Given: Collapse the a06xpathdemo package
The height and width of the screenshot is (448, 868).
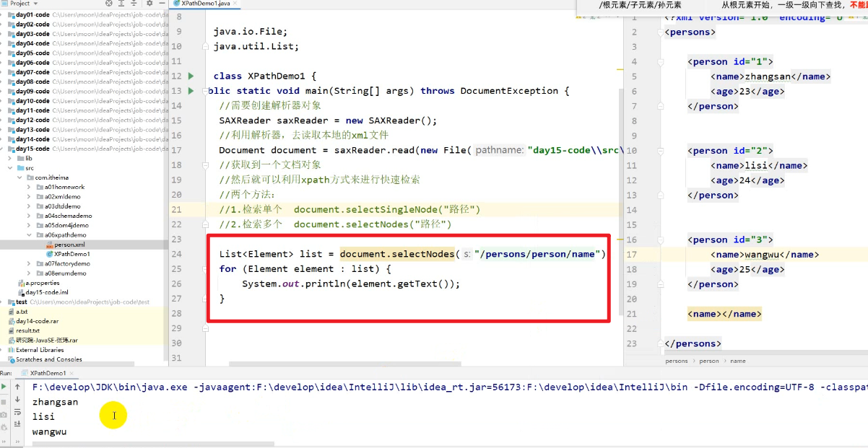Looking at the screenshot, I should coord(30,234).
